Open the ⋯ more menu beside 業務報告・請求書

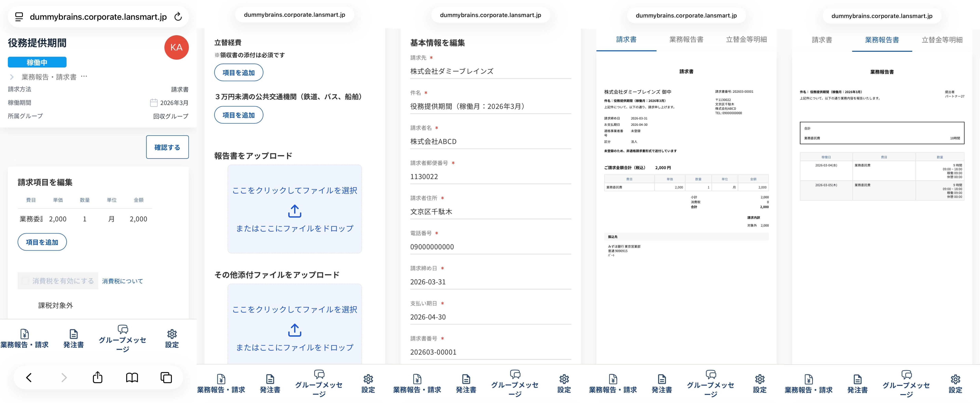coord(84,76)
